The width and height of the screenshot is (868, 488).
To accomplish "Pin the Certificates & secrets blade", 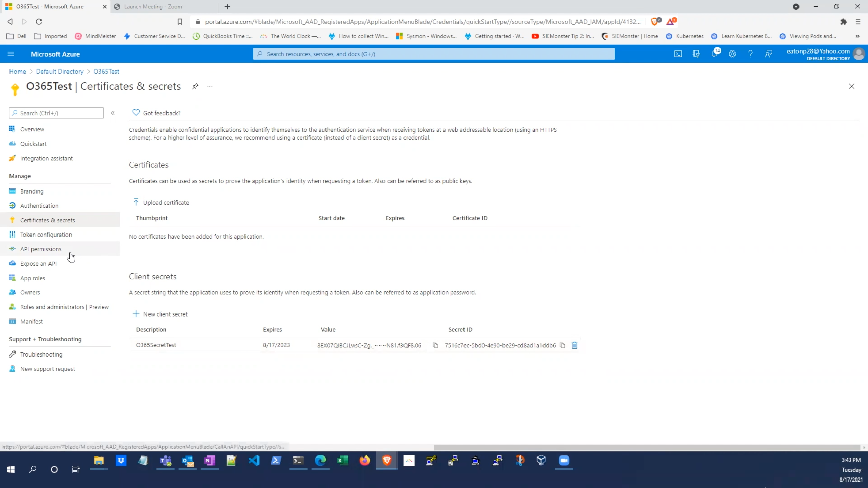I will tap(195, 86).
